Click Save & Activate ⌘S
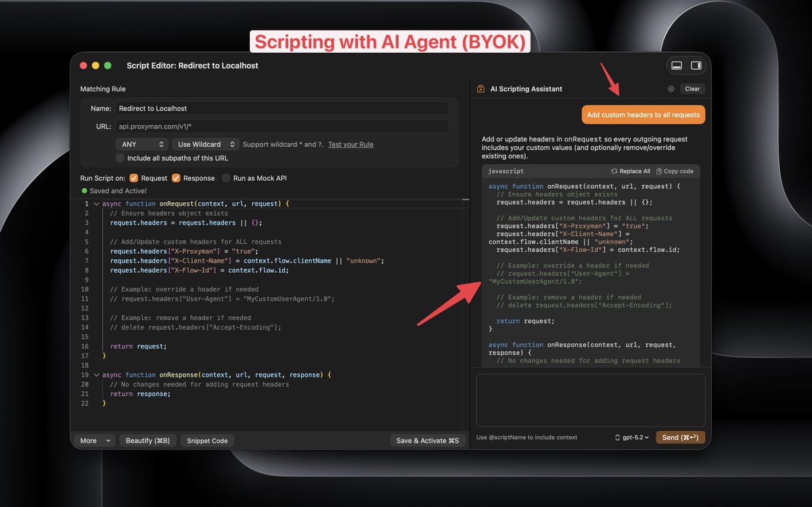Viewport: 812px width, 507px height. click(x=428, y=441)
